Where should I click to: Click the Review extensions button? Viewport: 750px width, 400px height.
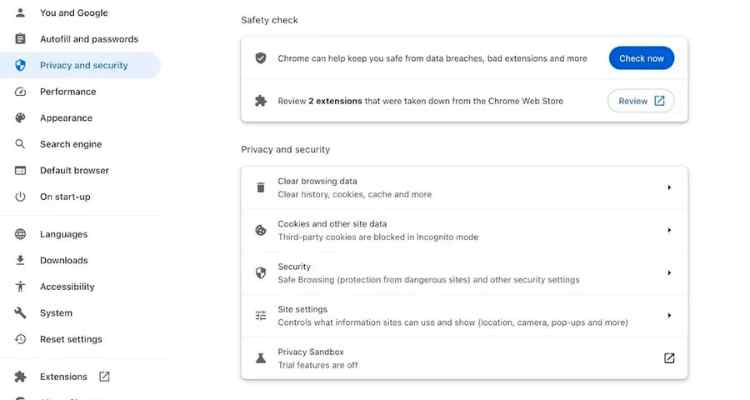pos(640,101)
